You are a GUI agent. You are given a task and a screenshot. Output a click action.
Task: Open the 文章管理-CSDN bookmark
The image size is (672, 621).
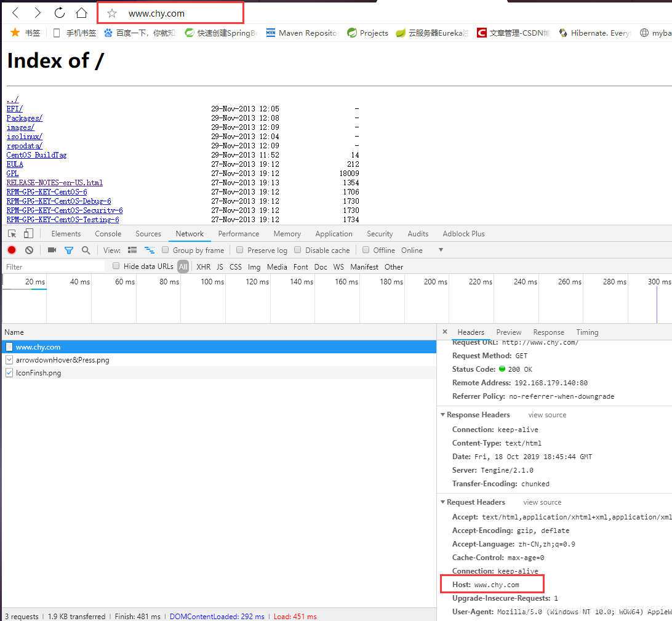pos(513,33)
